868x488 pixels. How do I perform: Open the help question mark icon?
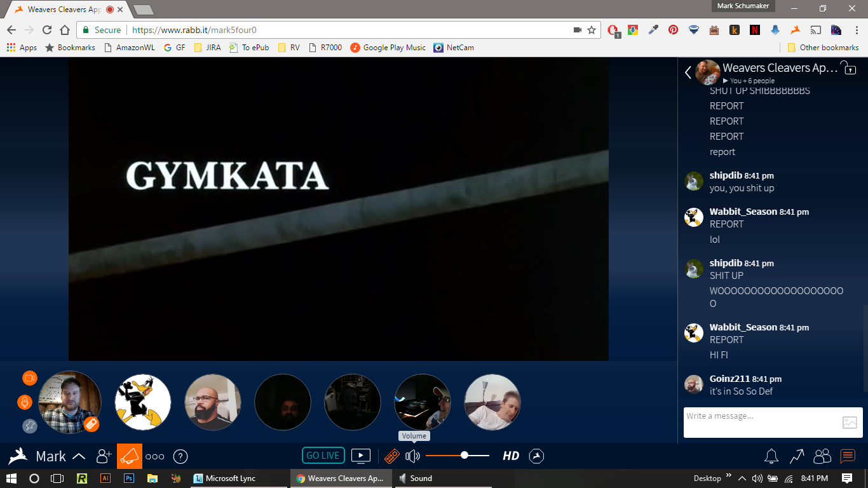point(180,456)
